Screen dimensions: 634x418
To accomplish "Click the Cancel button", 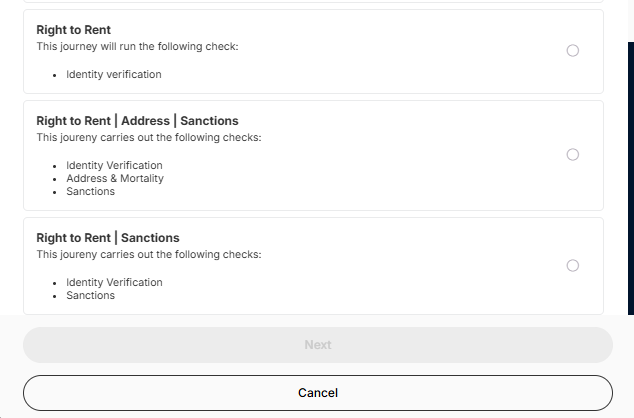I will tap(318, 393).
